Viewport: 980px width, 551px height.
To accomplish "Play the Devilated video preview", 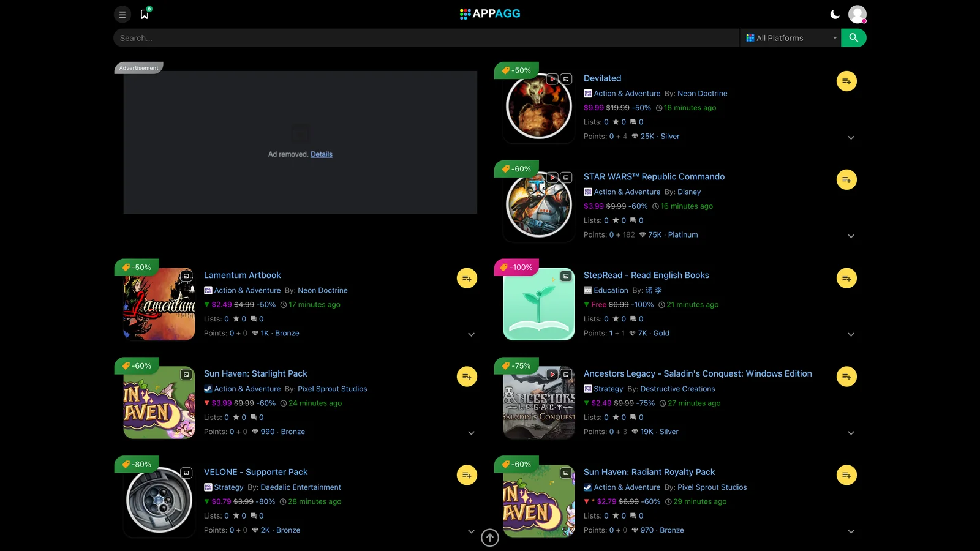I will tap(552, 79).
